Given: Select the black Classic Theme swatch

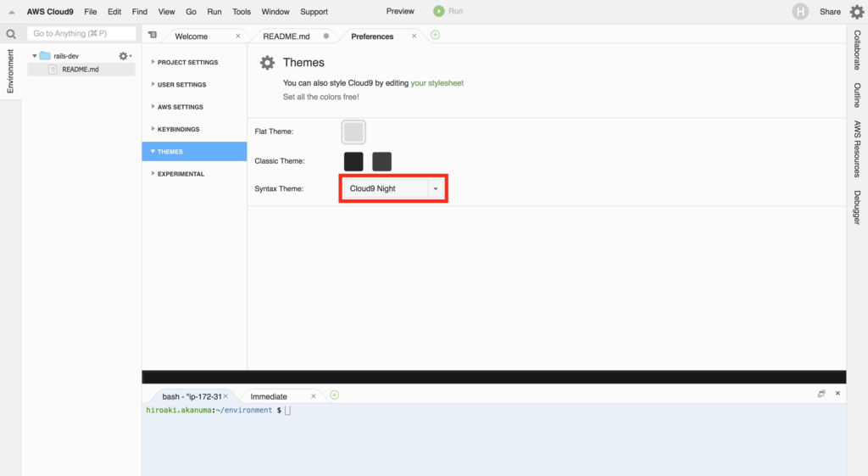Looking at the screenshot, I should (353, 161).
